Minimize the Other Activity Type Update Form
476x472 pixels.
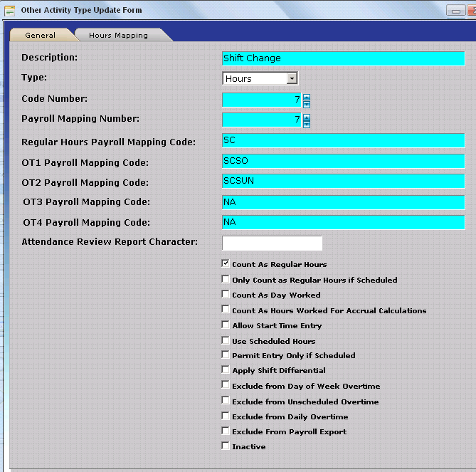click(456, 11)
